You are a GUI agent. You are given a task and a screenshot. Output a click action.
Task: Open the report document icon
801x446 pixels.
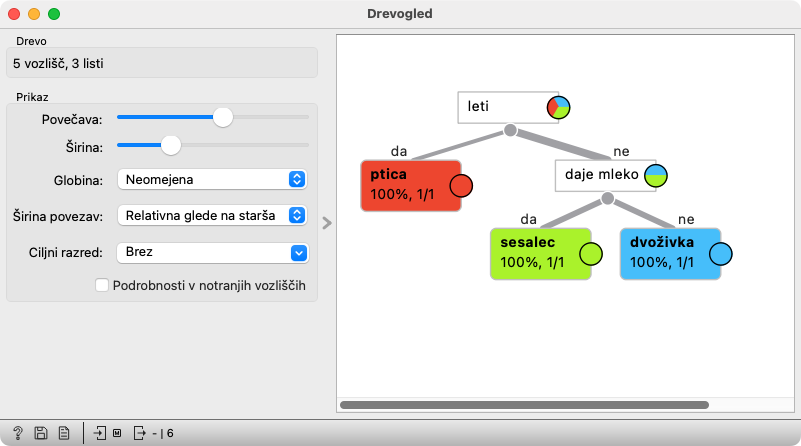point(63,433)
